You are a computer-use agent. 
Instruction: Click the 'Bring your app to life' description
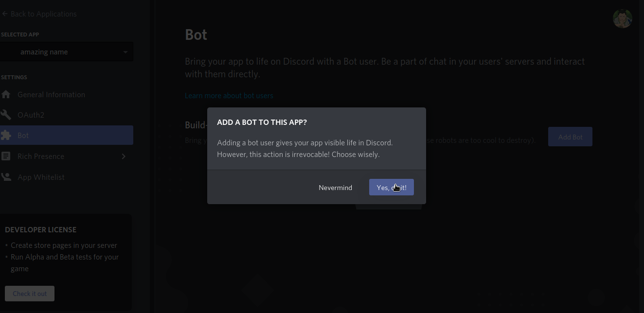click(x=385, y=68)
